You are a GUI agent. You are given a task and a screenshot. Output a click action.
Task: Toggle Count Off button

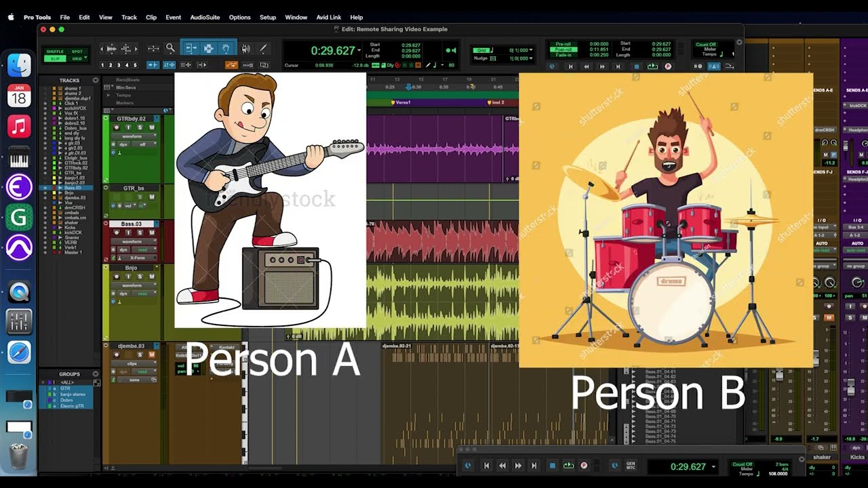pos(705,45)
